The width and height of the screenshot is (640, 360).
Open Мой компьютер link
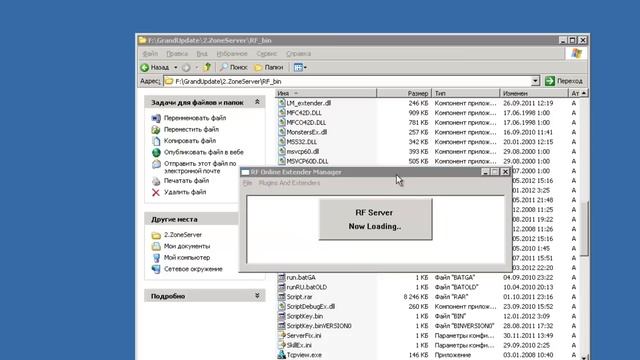tap(187, 258)
